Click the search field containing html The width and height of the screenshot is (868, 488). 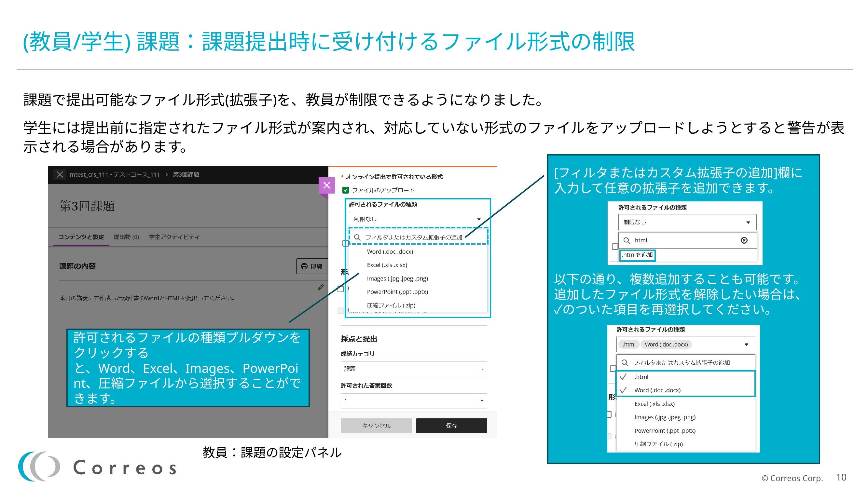pyautogui.click(x=687, y=240)
